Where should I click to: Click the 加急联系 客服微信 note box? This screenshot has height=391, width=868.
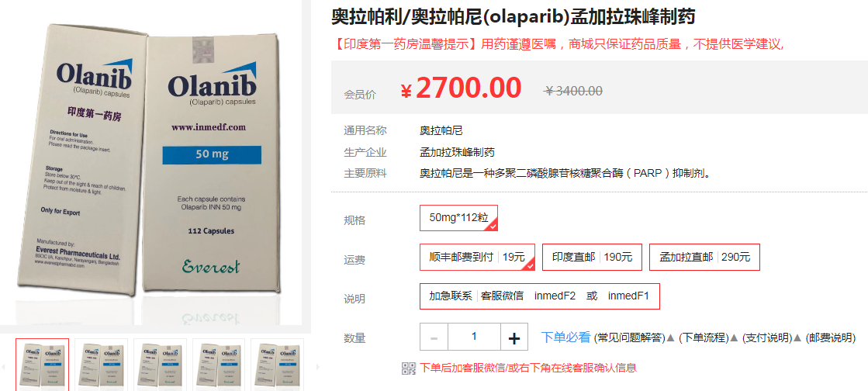pyautogui.click(x=540, y=296)
